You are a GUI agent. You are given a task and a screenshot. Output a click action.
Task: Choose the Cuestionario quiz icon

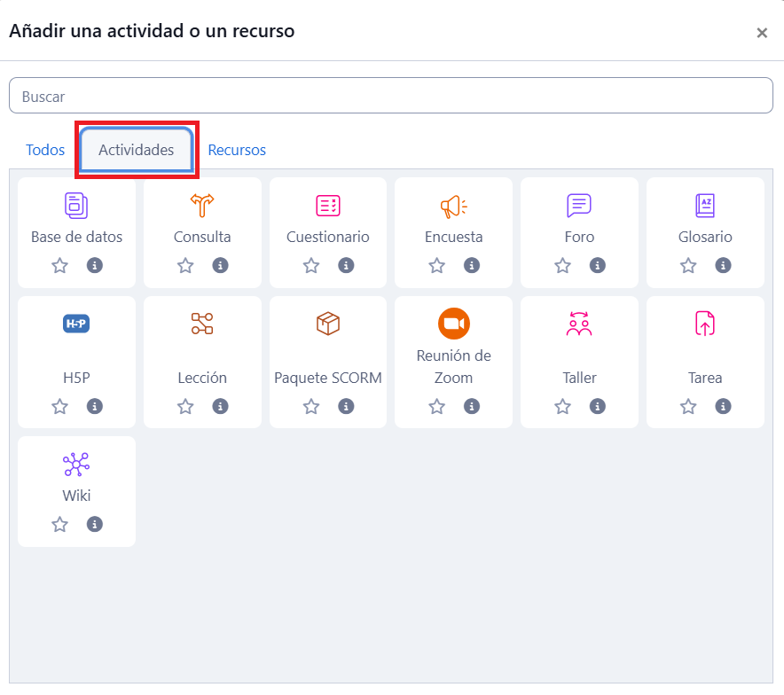(x=328, y=206)
